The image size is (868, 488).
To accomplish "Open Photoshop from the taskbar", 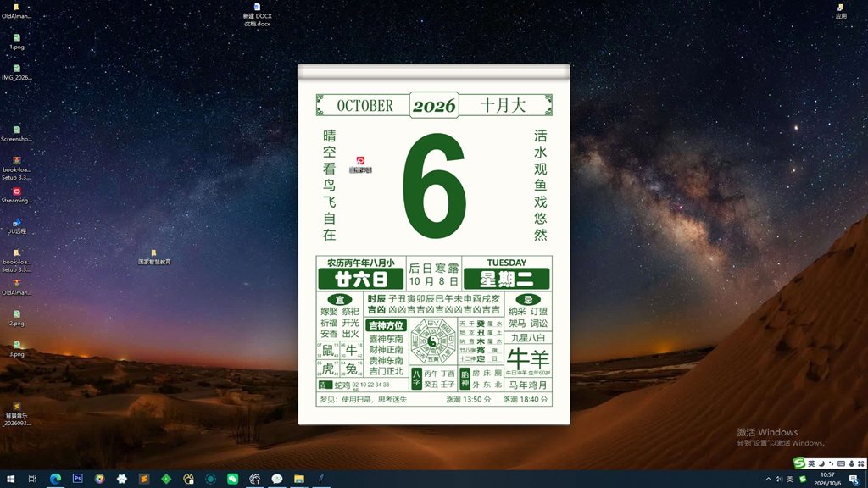I will pos(77,479).
